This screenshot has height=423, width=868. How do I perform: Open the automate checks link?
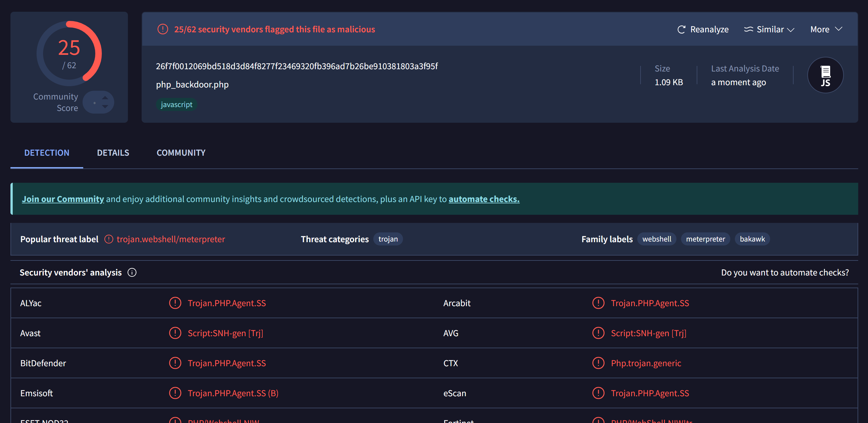coord(484,199)
